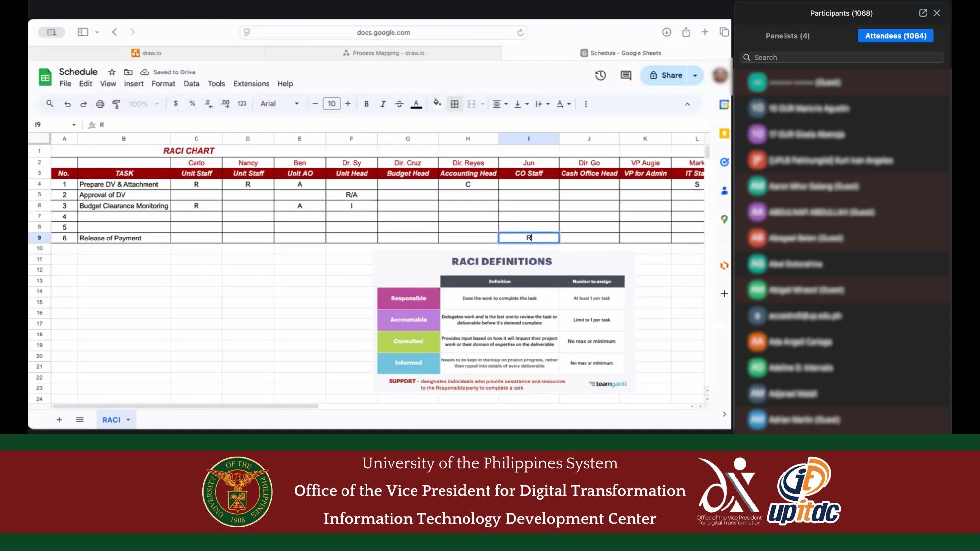980x551 pixels.
Task: Reload the page in address bar
Action: coord(520,32)
